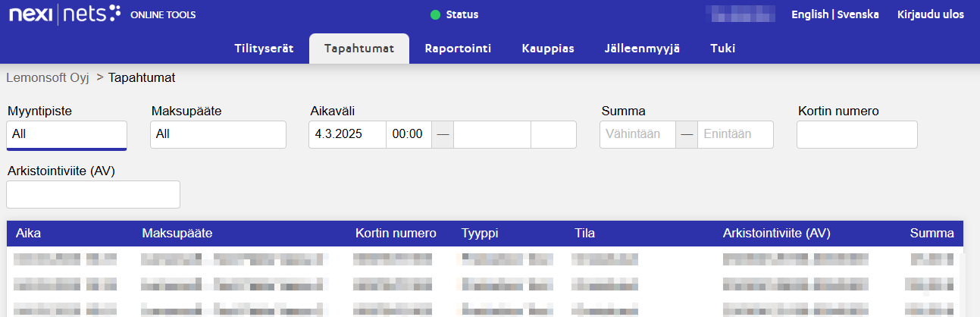The width and height of the screenshot is (980, 317).
Task: Switch language to Svenska
Action: click(x=859, y=14)
